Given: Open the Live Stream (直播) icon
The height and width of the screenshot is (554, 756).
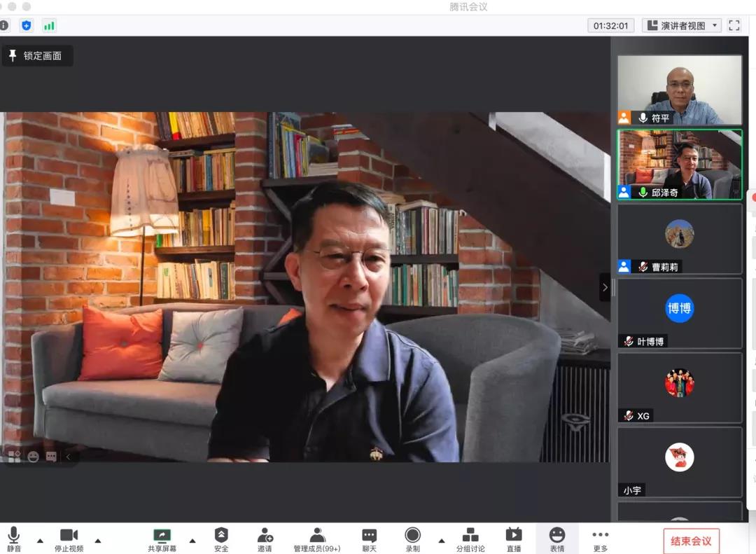Looking at the screenshot, I should click(x=514, y=536).
